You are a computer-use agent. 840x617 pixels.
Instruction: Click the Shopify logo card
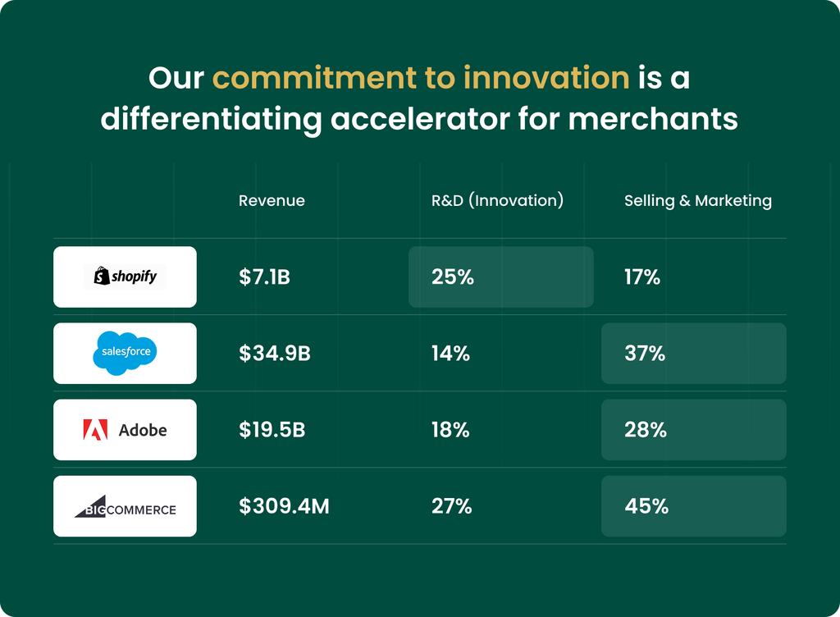pyautogui.click(x=125, y=277)
